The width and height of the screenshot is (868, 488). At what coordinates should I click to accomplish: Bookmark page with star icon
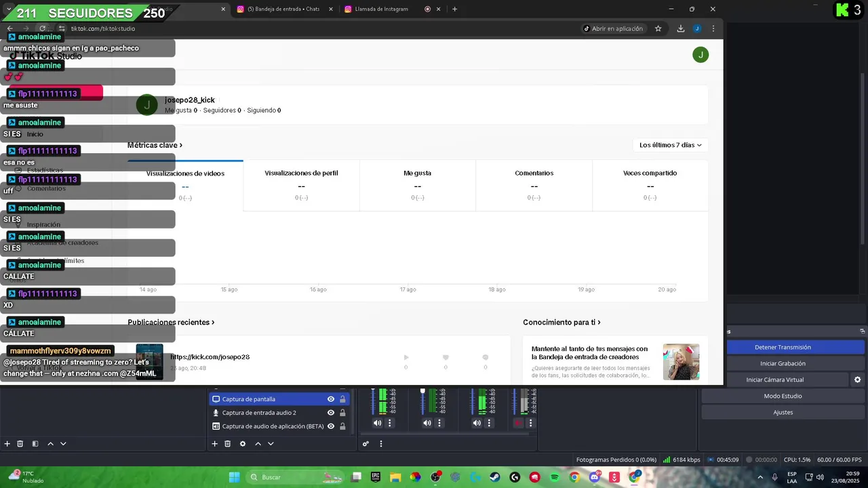tap(658, 28)
